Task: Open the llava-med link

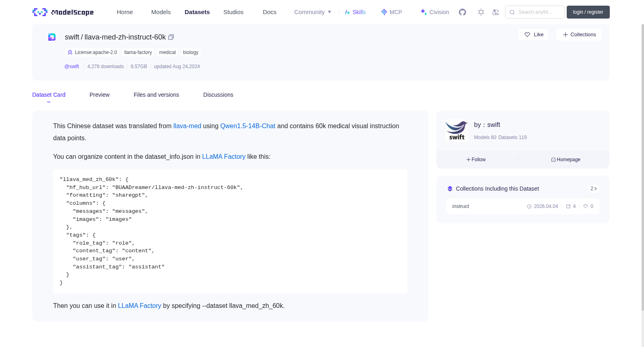Action: point(187,126)
